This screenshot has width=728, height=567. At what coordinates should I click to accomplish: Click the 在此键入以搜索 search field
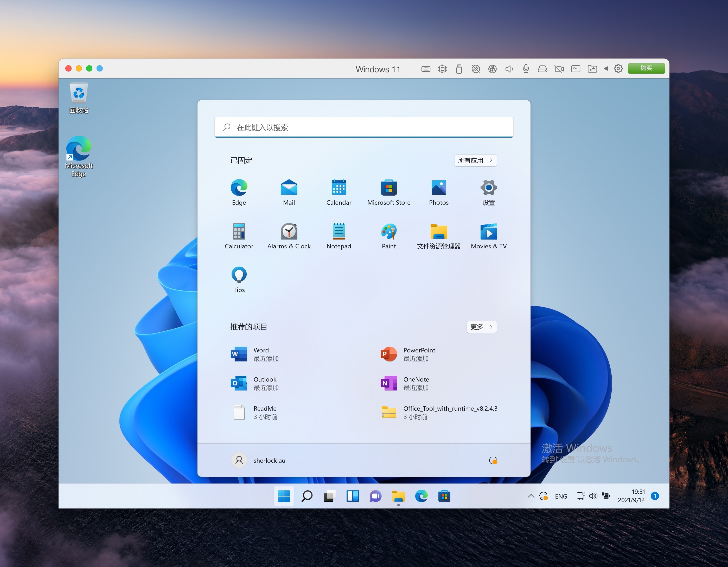tap(364, 127)
